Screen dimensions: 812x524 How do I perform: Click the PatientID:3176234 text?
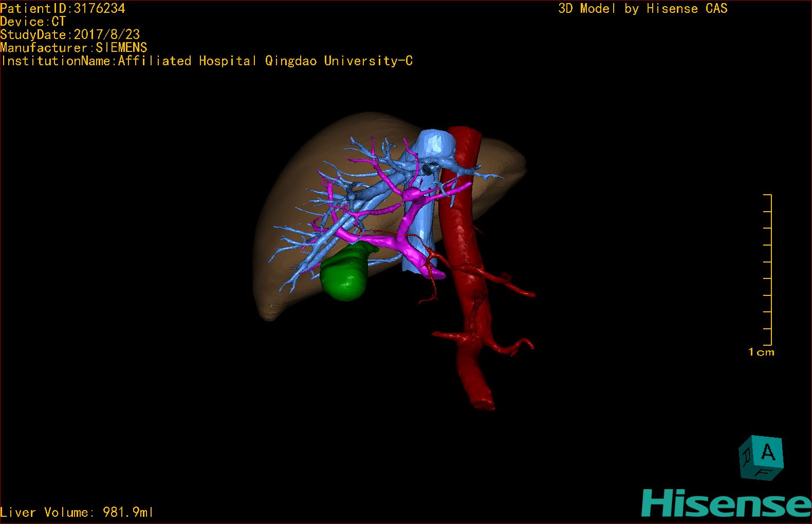pyautogui.click(x=62, y=8)
